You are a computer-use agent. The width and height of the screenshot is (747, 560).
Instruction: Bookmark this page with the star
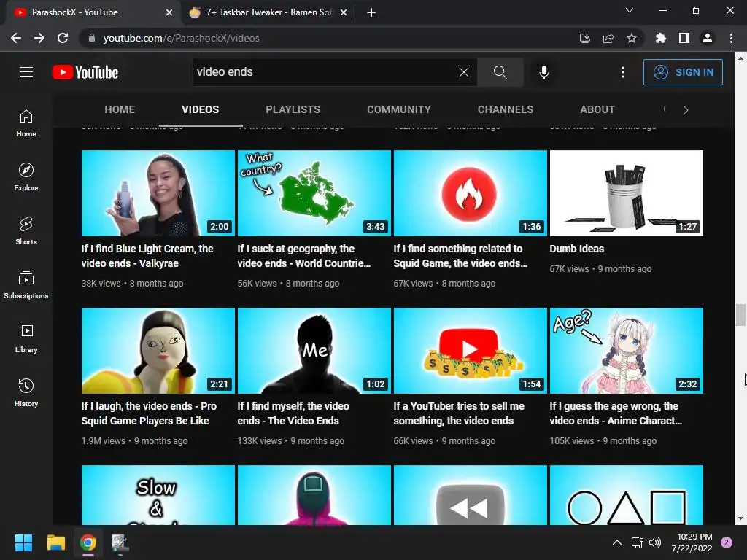click(632, 38)
